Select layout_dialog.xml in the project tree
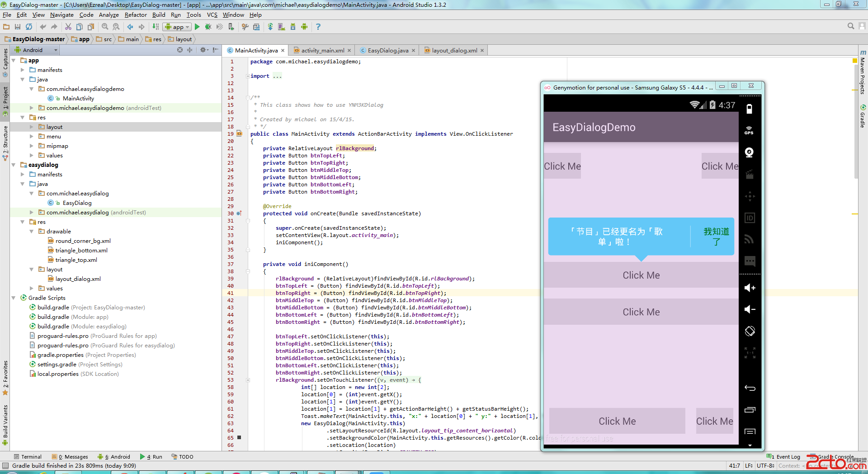 (78, 279)
